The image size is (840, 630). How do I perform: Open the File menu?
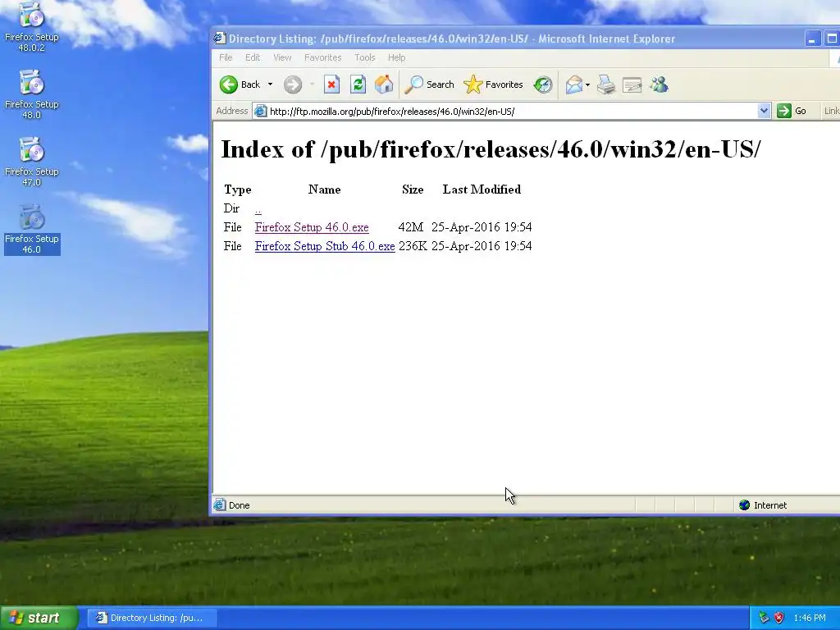click(226, 57)
